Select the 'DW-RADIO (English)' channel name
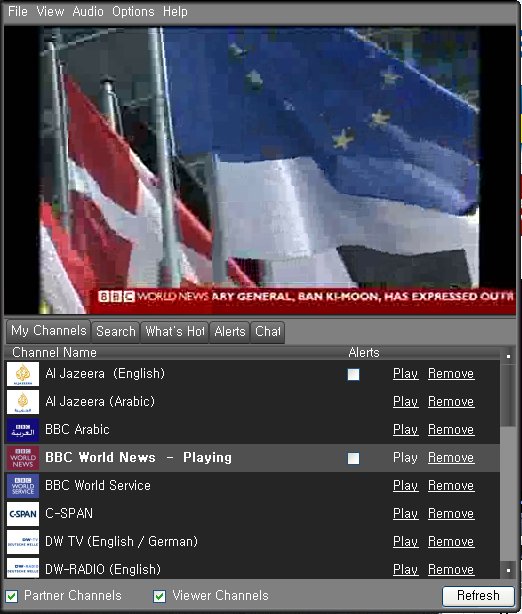Image resolution: width=522 pixels, height=614 pixels. point(103,570)
